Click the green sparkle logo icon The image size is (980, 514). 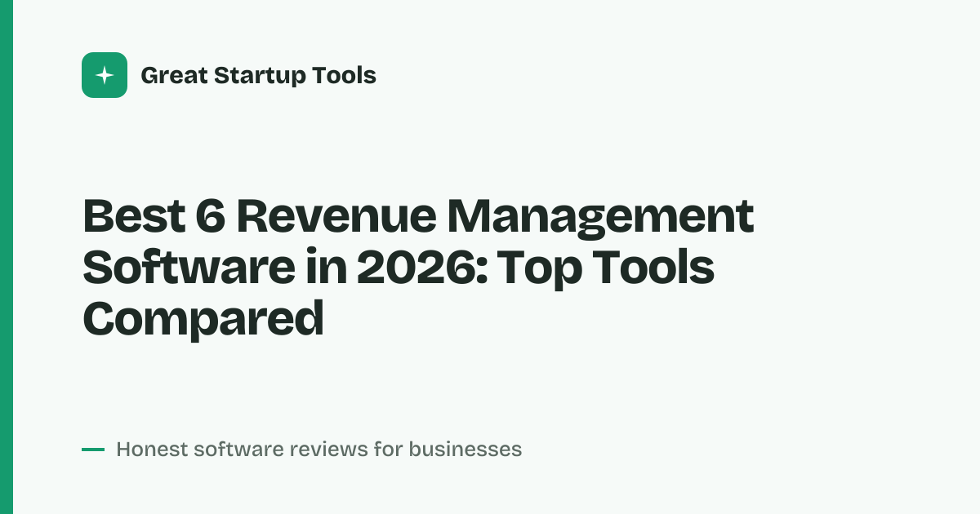pyautogui.click(x=105, y=75)
